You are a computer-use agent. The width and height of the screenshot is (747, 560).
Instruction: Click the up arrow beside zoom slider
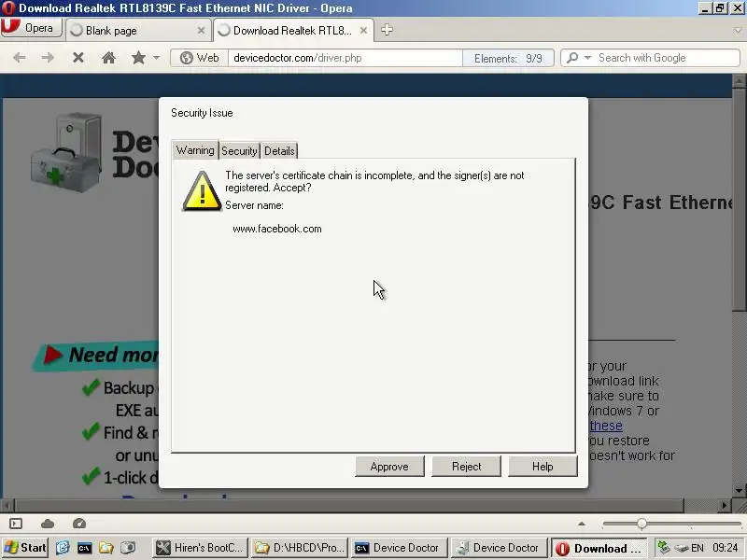tap(581, 524)
